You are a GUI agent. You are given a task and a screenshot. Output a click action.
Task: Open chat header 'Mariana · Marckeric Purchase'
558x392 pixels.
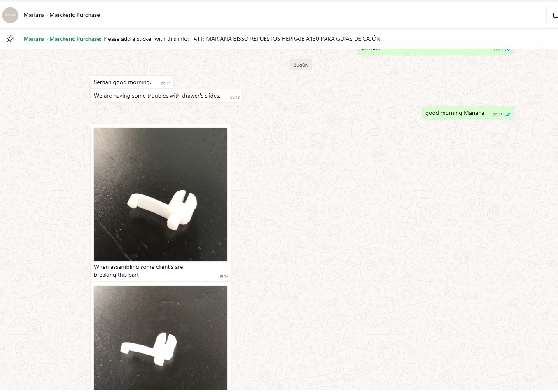click(62, 15)
